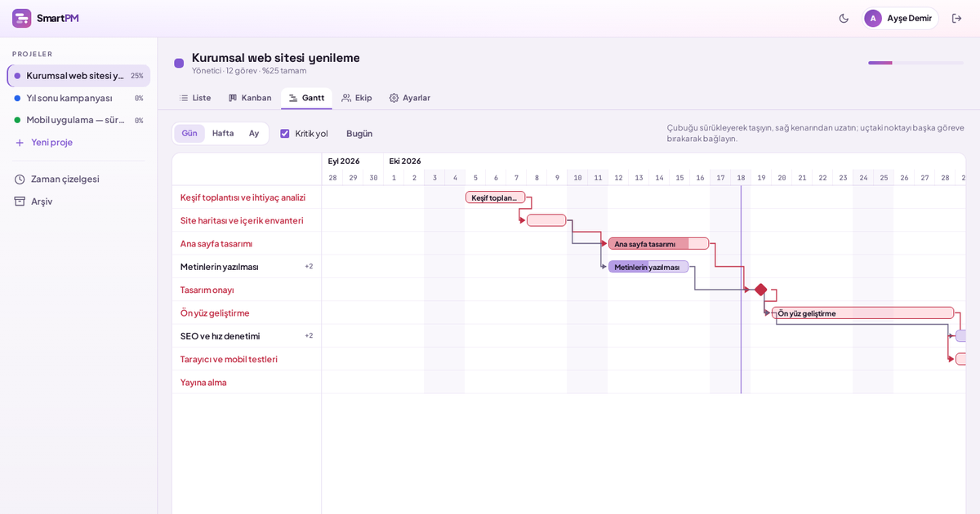Click the Eyl 2026 month header

(344, 161)
